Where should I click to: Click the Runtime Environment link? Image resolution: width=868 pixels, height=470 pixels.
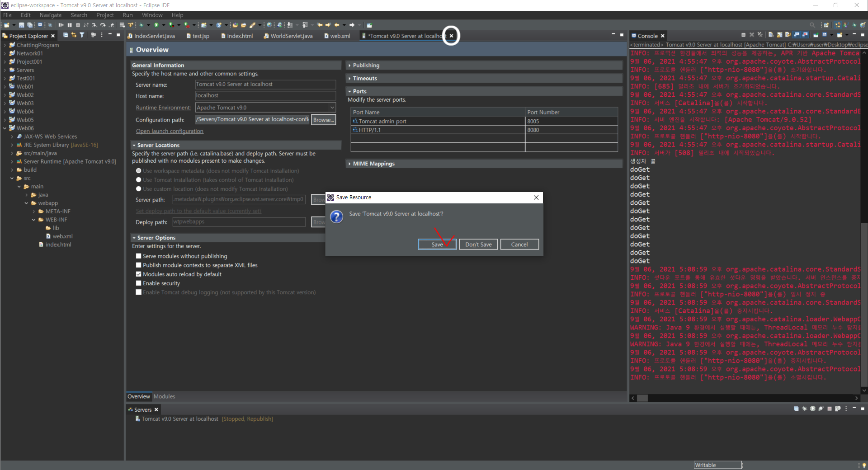point(163,108)
